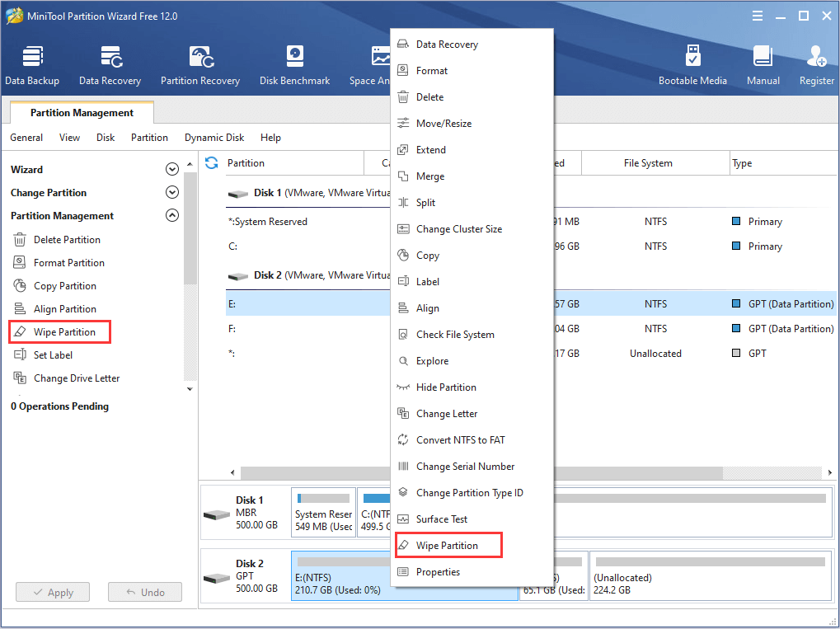Image resolution: width=840 pixels, height=629 pixels.
Task: Open the hamburger menu in the title bar
Action: click(758, 16)
